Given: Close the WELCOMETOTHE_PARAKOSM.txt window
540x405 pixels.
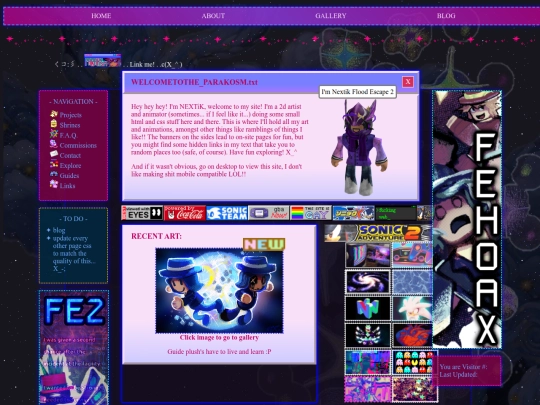Looking at the screenshot, I should click(408, 82).
